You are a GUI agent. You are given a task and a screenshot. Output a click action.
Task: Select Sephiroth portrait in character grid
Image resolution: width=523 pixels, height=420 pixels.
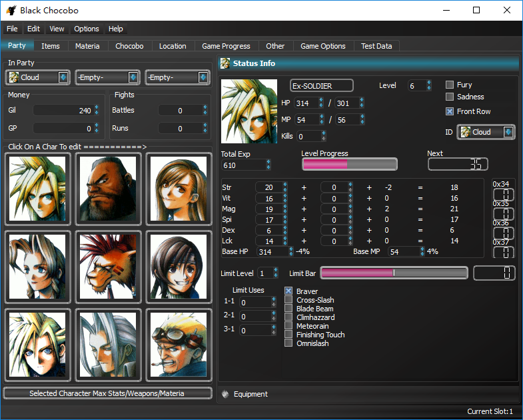pyautogui.click(x=108, y=345)
